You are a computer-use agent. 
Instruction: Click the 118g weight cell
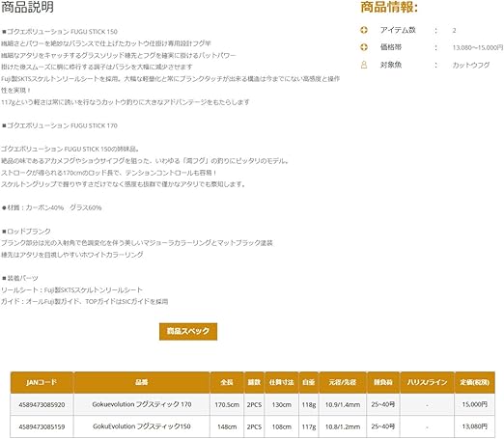(309, 404)
